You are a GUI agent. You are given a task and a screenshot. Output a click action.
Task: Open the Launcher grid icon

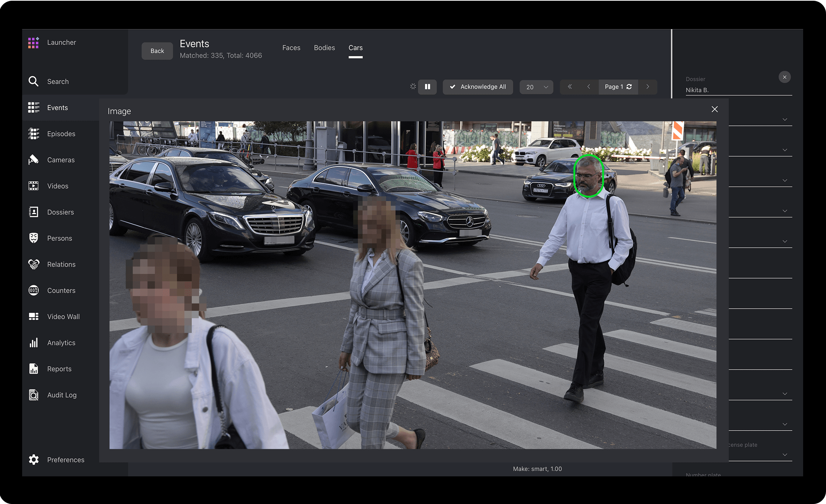pos(34,43)
